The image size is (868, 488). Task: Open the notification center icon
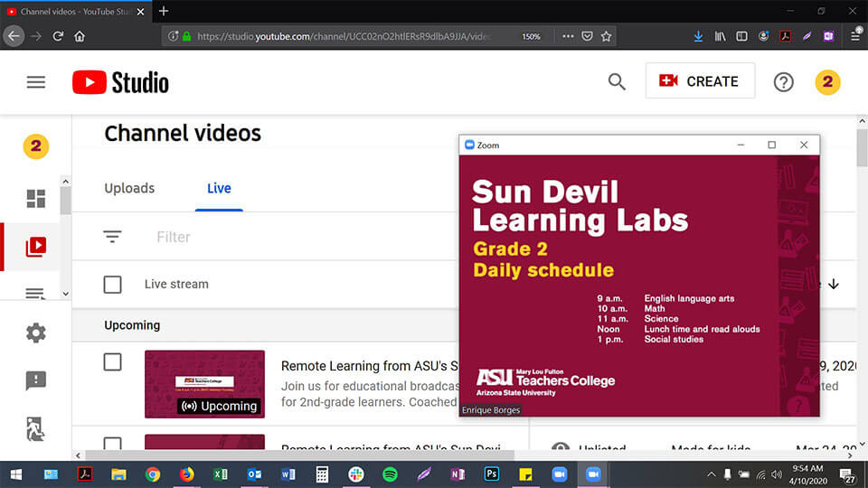847,474
